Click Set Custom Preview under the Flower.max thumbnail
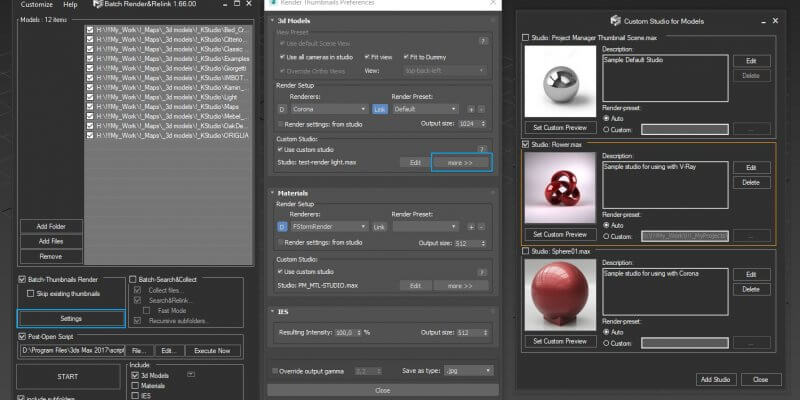 point(560,235)
